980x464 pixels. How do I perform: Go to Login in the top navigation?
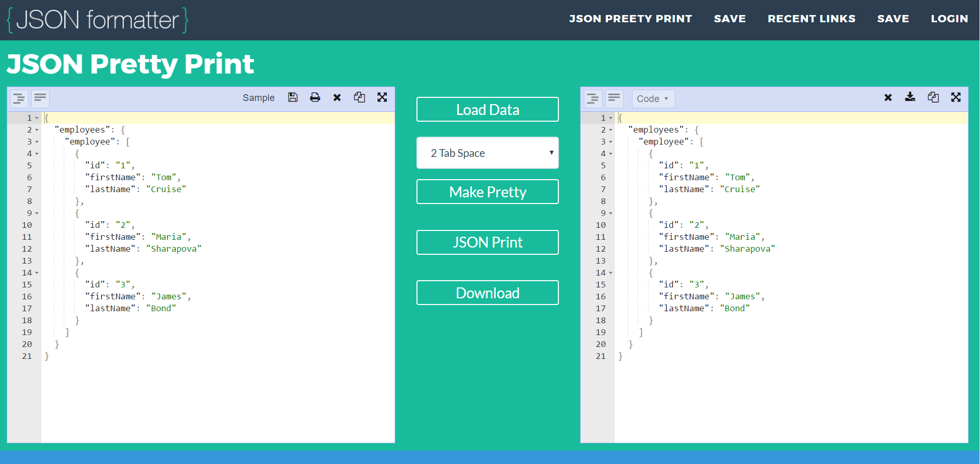tap(949, 19)
